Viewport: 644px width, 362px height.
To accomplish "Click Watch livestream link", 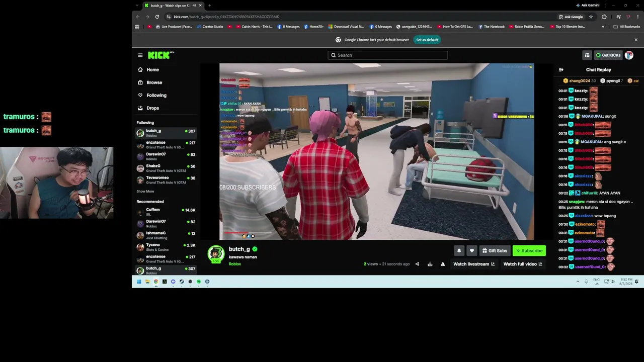I will 473,264.
